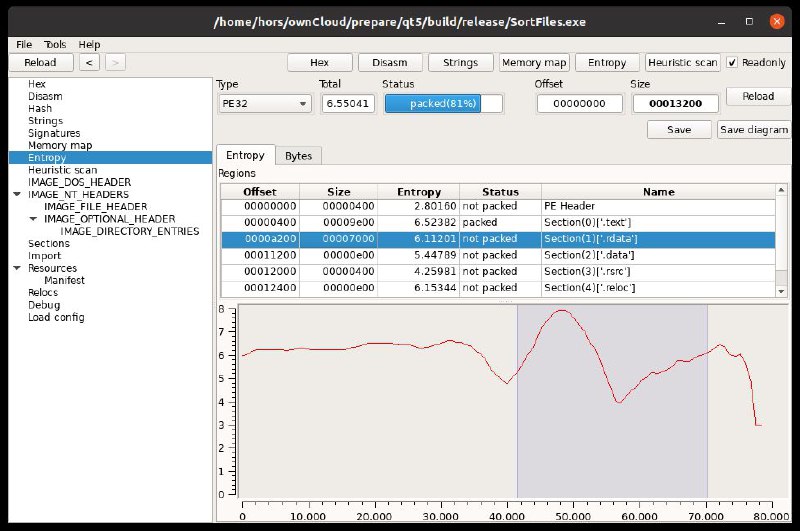Close the window with the orange X
The width and height of the screenshot is (800, 531).
(777, 21)
